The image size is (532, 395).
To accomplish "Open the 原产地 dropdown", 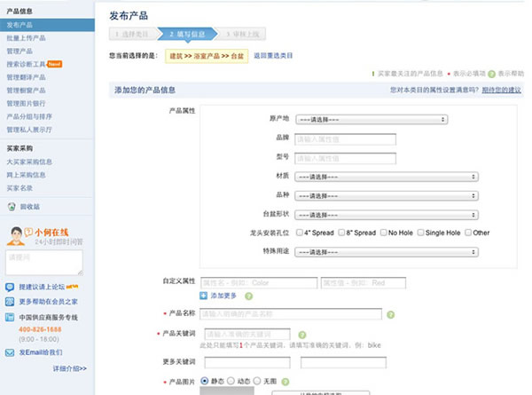I will point(371,118).
